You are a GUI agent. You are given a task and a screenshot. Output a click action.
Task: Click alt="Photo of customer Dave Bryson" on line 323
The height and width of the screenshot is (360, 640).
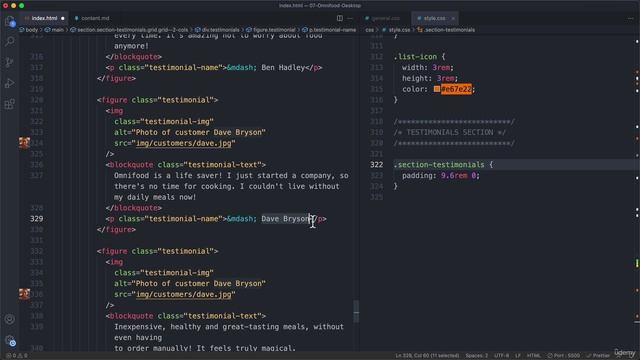[190, 132]
